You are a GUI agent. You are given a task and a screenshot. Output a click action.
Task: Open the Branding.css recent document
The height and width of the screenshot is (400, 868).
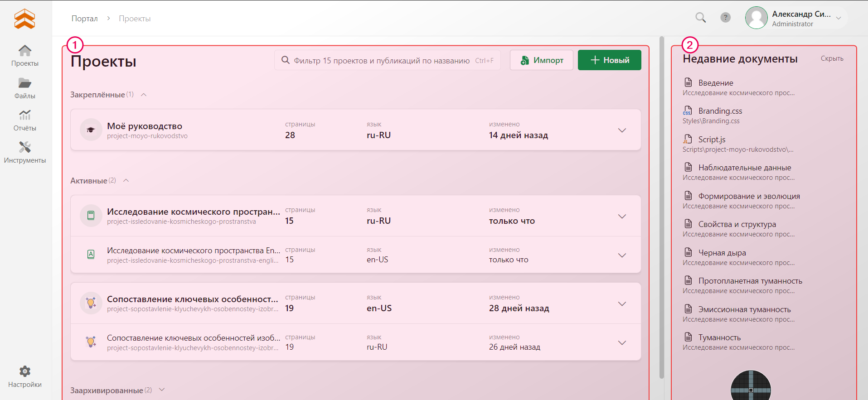pyautogui.click(x=720, y=111)
